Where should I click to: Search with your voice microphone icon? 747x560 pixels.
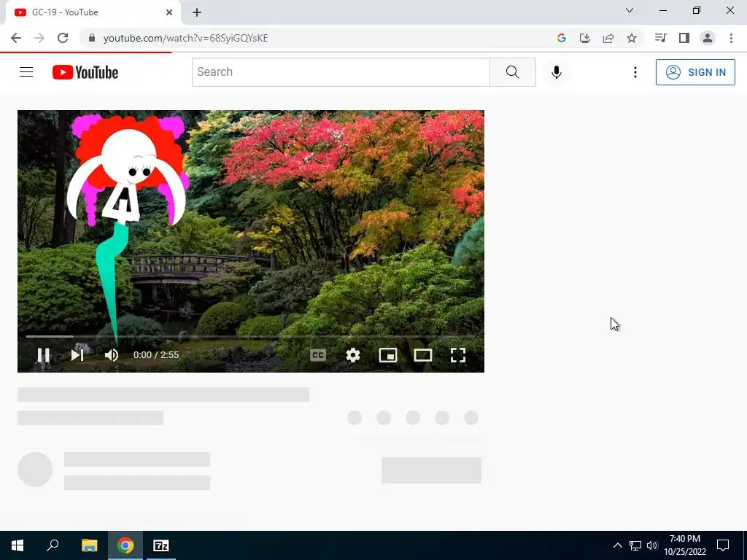[556, 72]
